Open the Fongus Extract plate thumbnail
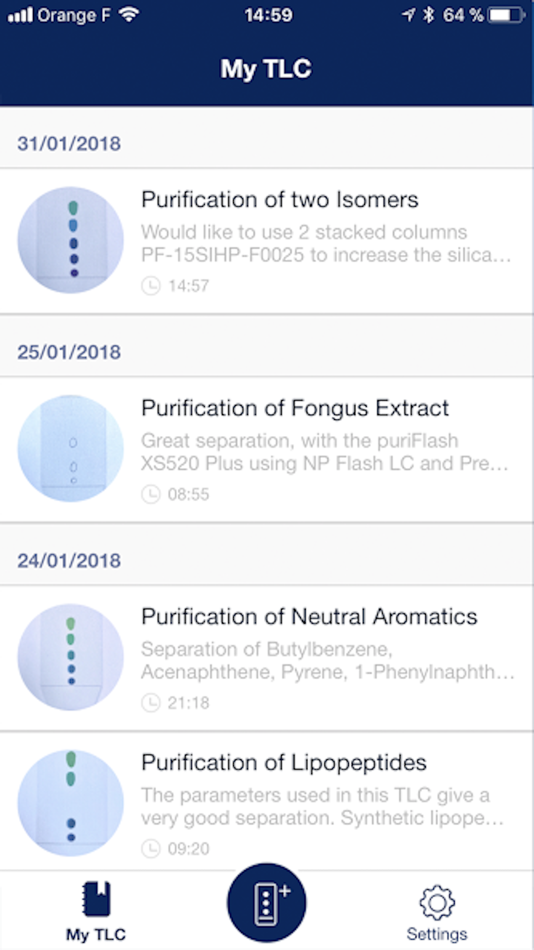 click(70, 448)
